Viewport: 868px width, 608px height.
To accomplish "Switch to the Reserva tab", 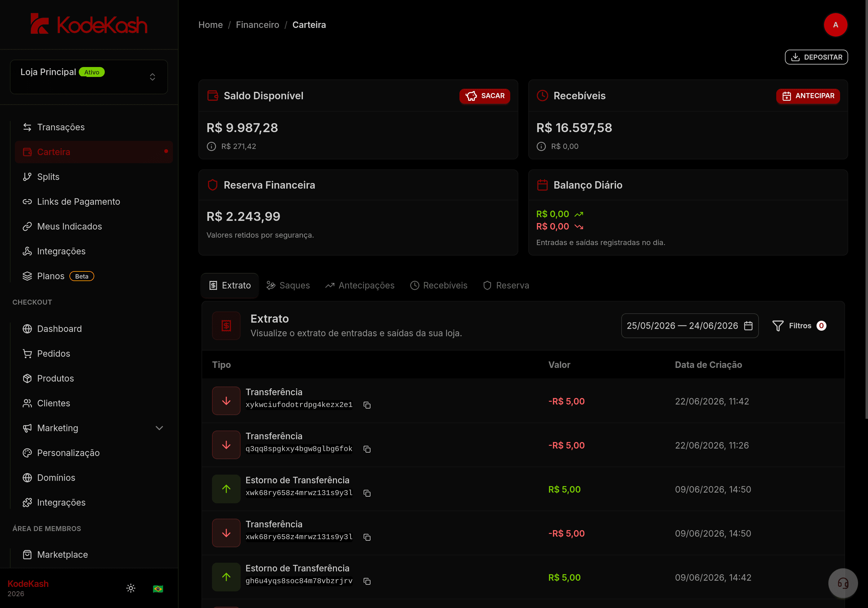I will click(506, 285).
